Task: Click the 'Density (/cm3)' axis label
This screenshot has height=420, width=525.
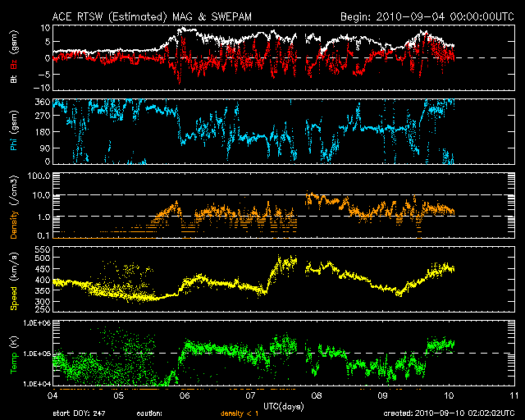Action: point(14,207)
